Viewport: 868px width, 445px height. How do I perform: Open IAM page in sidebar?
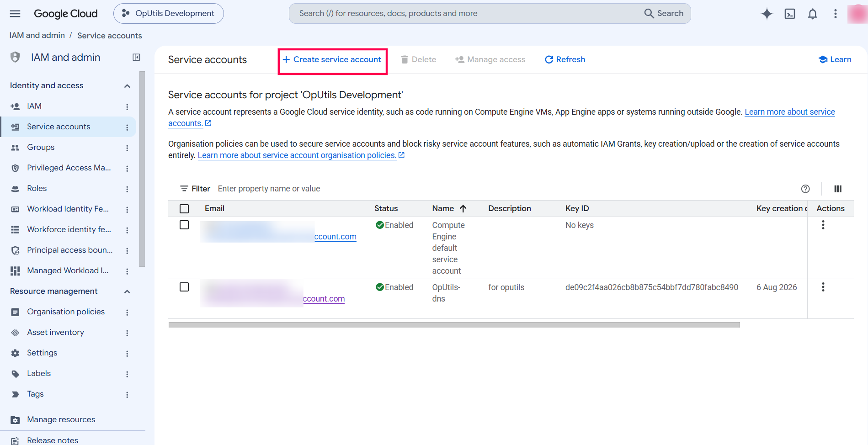(x=34, y=106)
